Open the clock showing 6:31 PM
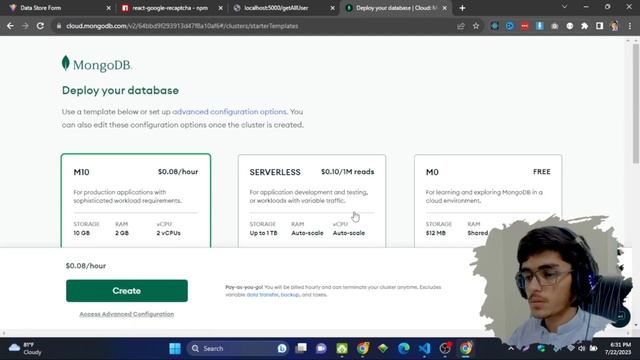 coord(618,349)
